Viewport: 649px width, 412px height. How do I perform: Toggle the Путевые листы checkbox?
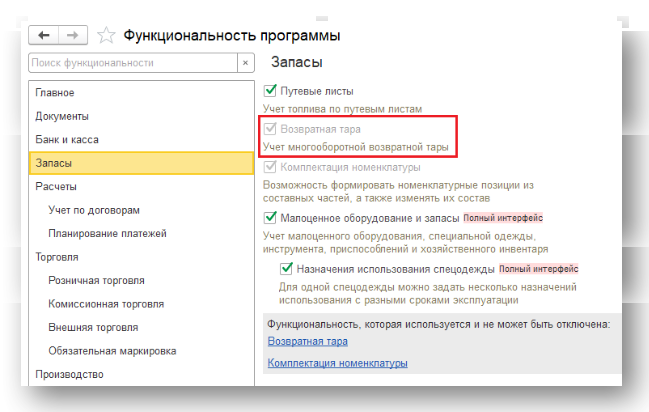[x=270, y=90]
